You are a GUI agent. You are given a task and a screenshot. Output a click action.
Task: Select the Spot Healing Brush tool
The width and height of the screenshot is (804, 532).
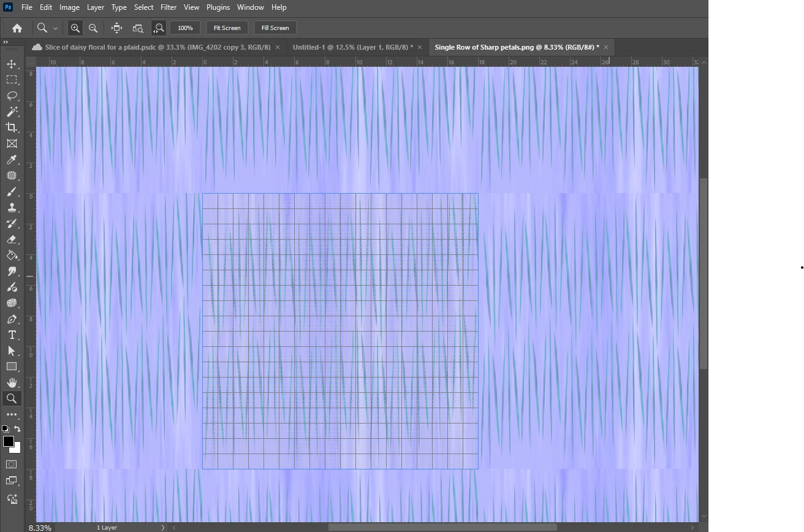(12, 175)
